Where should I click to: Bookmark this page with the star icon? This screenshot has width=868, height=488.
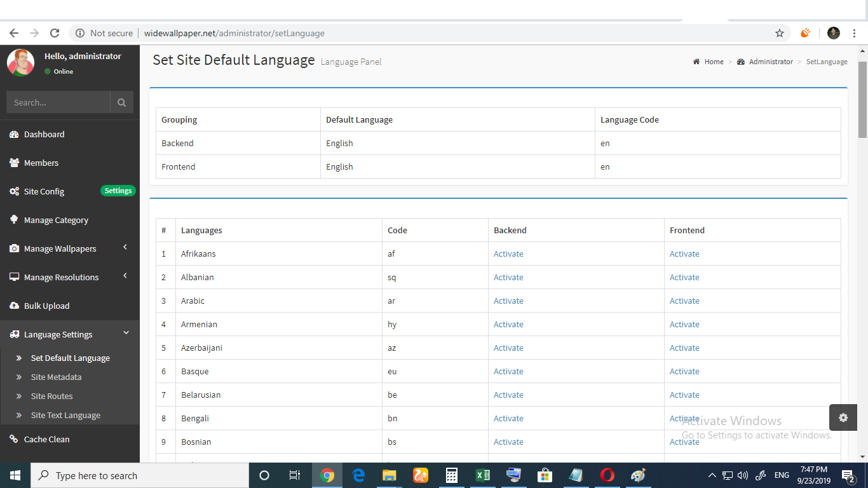pos(779,33)
